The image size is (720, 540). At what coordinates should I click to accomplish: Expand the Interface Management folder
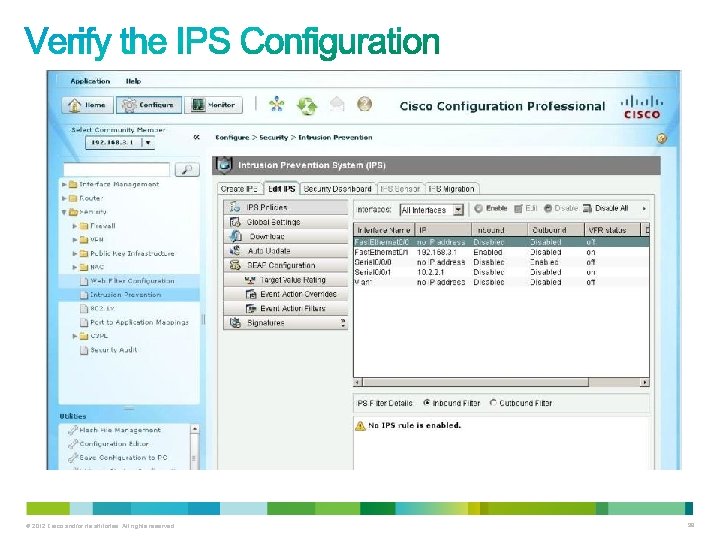64,185
